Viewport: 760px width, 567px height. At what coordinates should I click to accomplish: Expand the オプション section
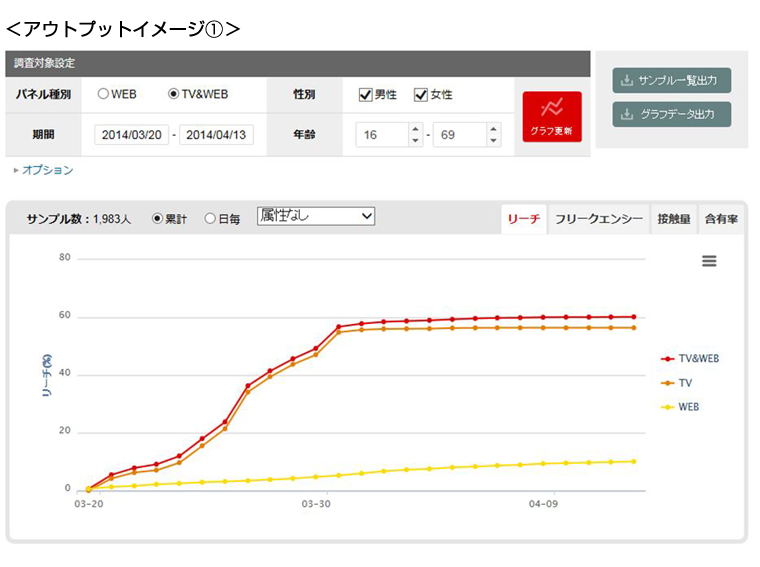tap(43, 170)
